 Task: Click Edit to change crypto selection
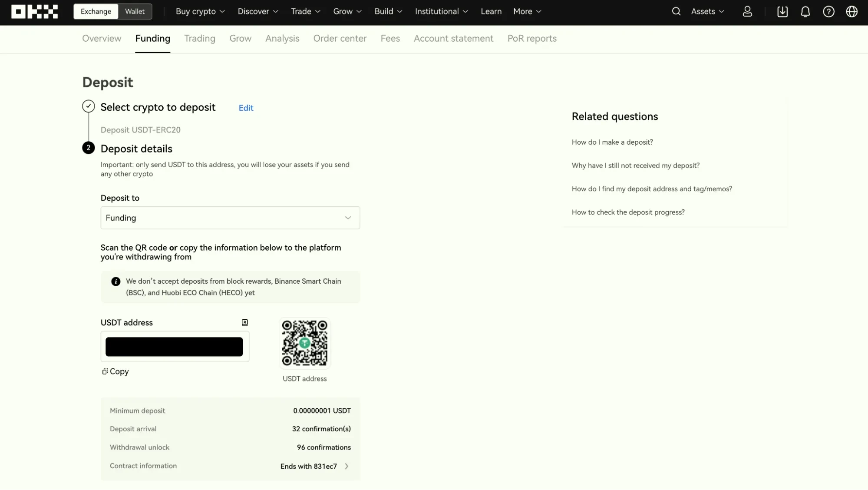246,108
